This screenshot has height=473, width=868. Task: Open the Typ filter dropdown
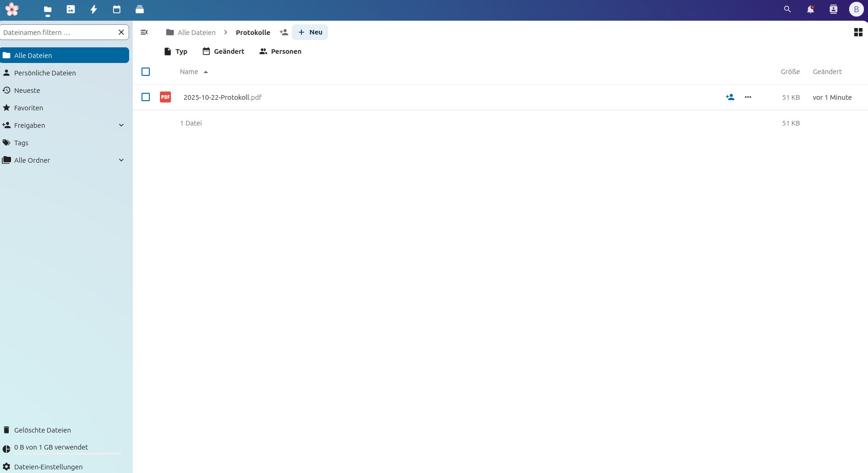(176, 51)
